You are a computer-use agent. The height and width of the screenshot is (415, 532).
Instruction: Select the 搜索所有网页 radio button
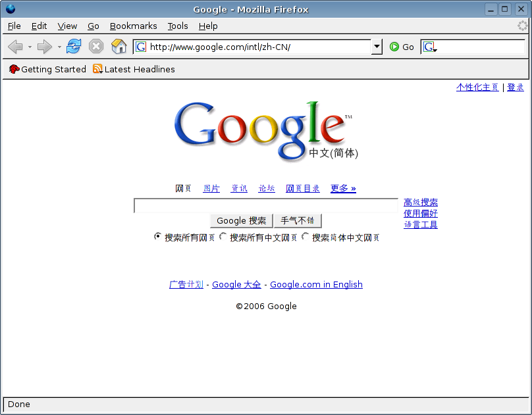point(157,236)
